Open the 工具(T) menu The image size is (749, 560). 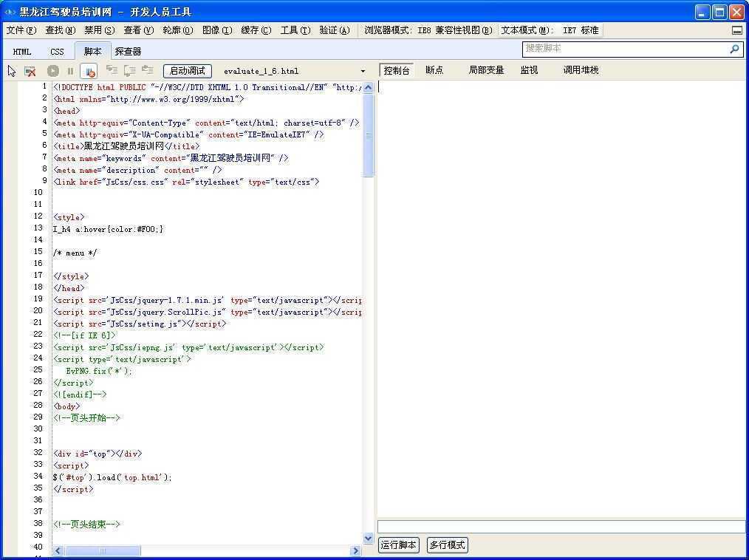pos(295,30)
